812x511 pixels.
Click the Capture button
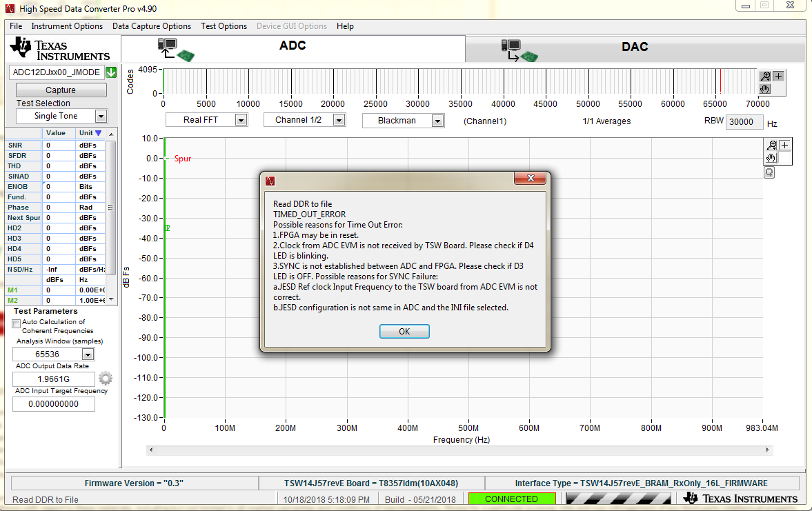[61, 90]
